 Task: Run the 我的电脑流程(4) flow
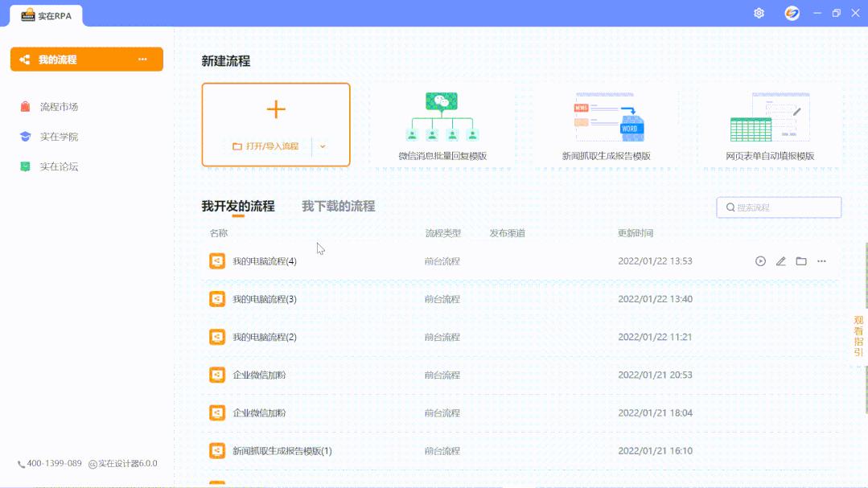pyautogui.click(x=759, y=260)
